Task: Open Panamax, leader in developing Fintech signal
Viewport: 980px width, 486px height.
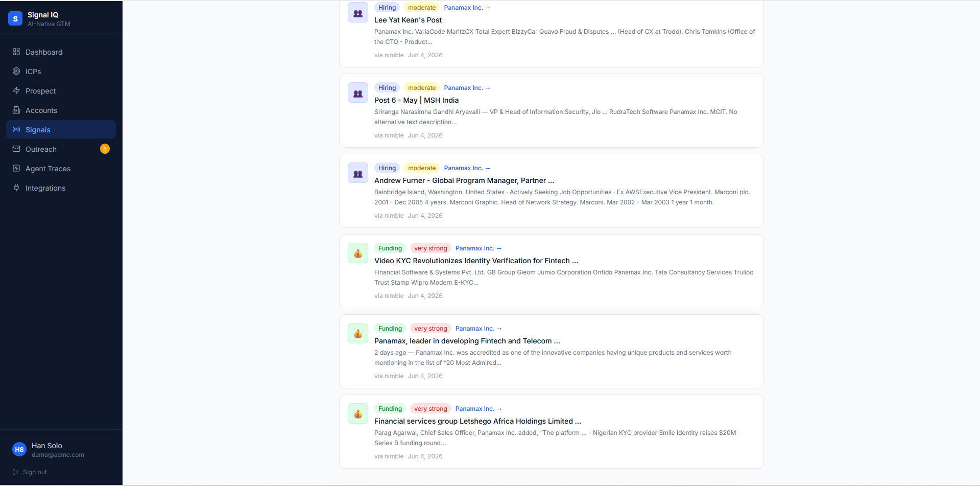Action: coord(467,341)
